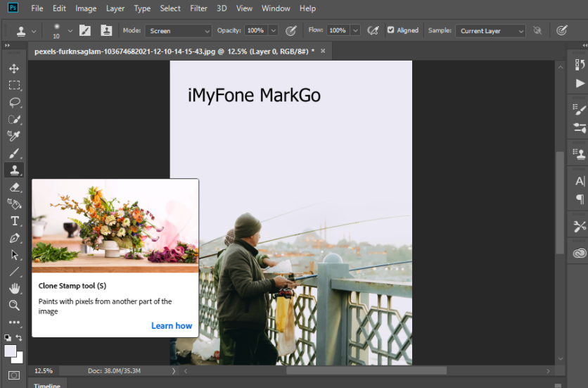Enable airbrush-style build-up effects
Image resolution: width=588 pixels, height=388 pixels.
(373, 30)
